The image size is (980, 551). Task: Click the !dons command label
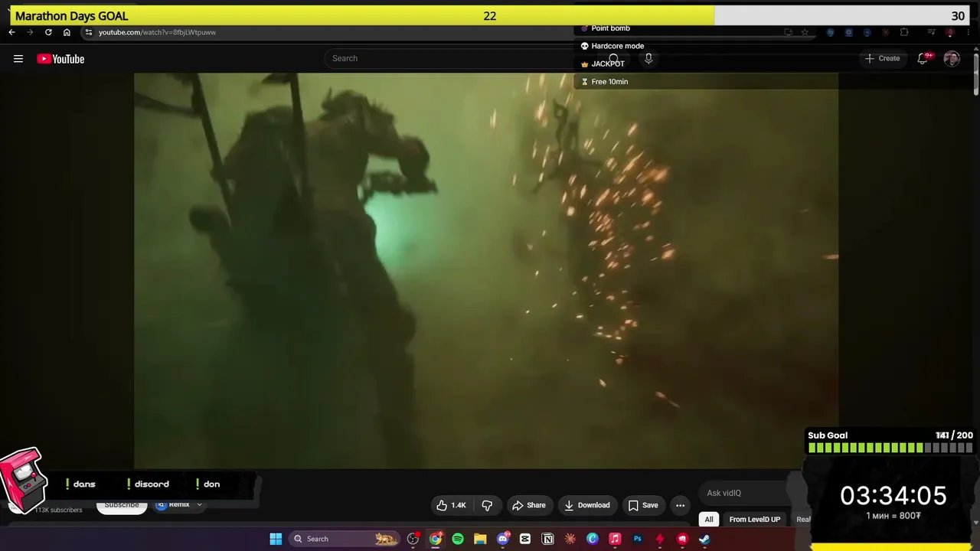point(80,484)
